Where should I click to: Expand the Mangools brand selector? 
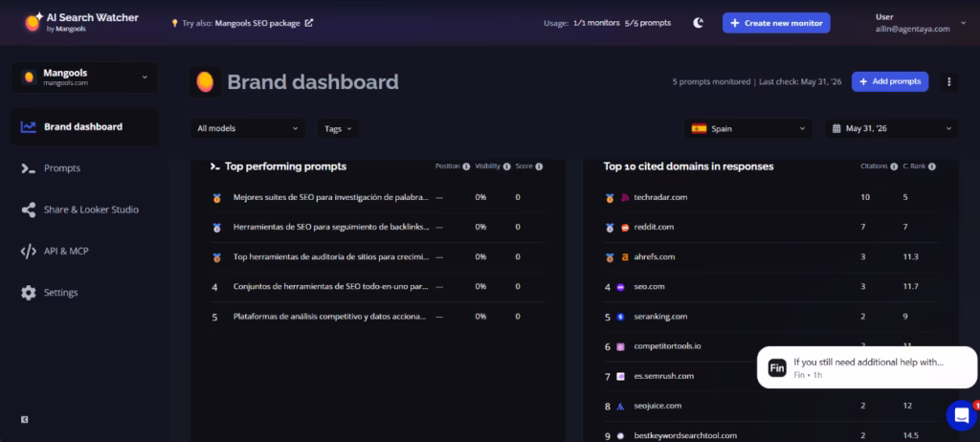(84, 77)
